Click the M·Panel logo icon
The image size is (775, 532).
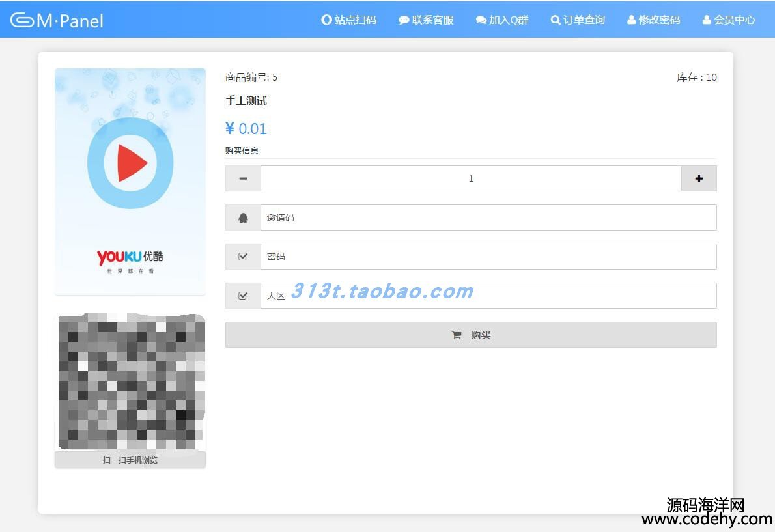point(22,21)
